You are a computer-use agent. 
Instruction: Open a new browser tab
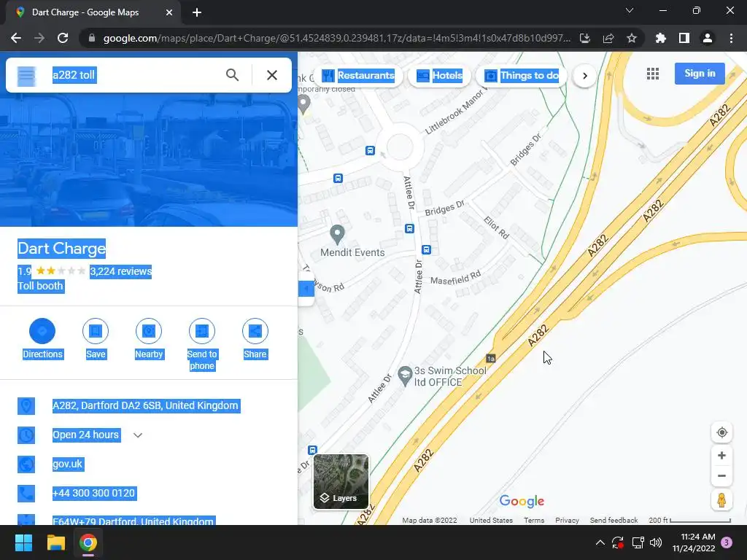[x=197, y=12]
